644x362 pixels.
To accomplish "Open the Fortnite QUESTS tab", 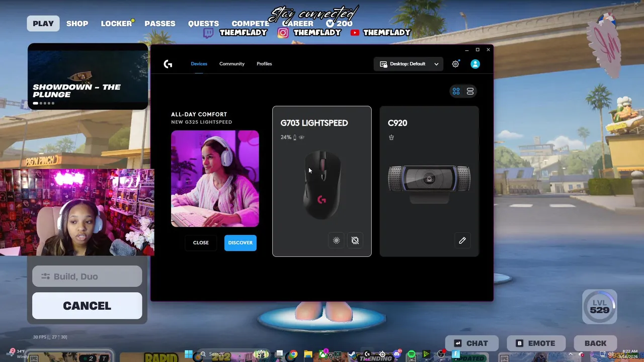I will coord(203,24).
